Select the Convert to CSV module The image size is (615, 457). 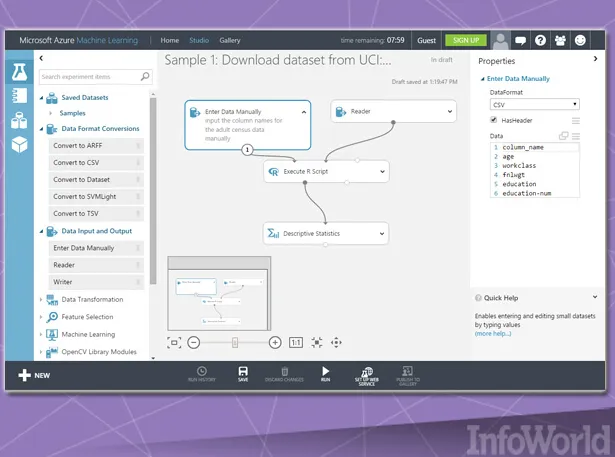pos(96,162)
